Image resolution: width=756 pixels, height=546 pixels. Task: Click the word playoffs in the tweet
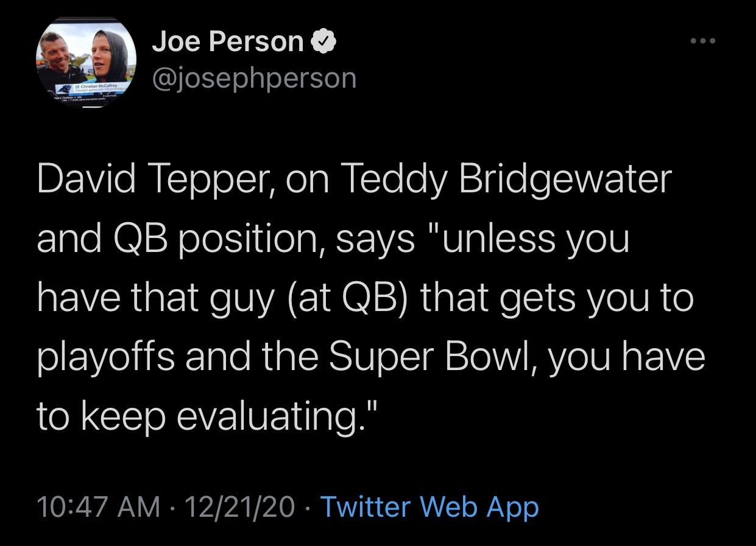106,358
